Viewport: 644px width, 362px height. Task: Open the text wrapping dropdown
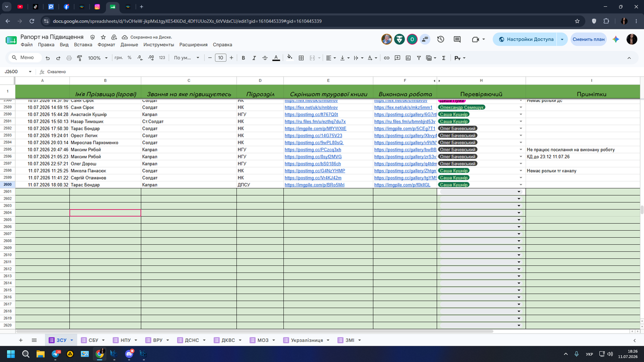tap(358, 58)
